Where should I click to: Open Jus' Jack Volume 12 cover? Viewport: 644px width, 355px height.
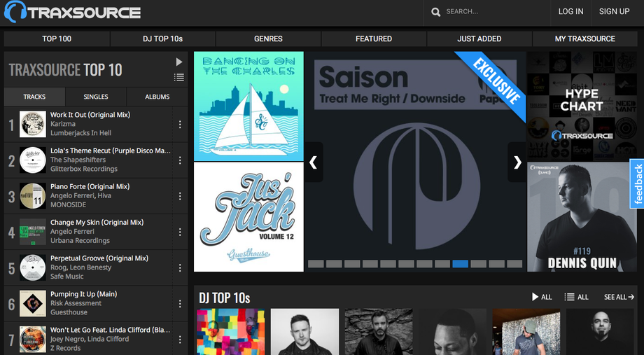pos(248,217)
